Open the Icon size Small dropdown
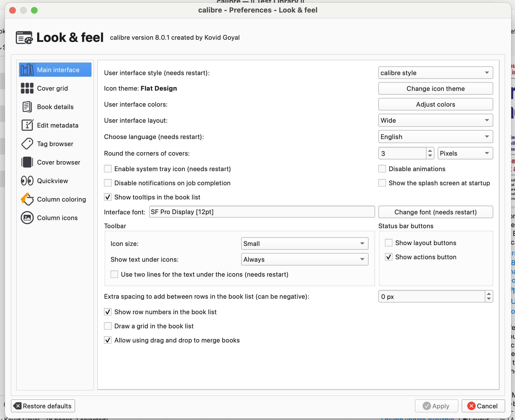The width and height of the screenshot is (515, 420). click(x=305, y=244)
